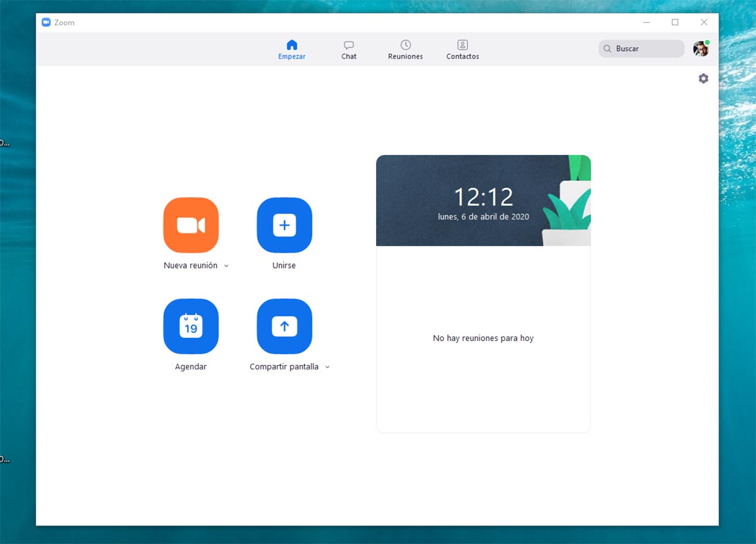Start a new meeting with the orange camera icon
Screen dimensions: 756x544
190,225
